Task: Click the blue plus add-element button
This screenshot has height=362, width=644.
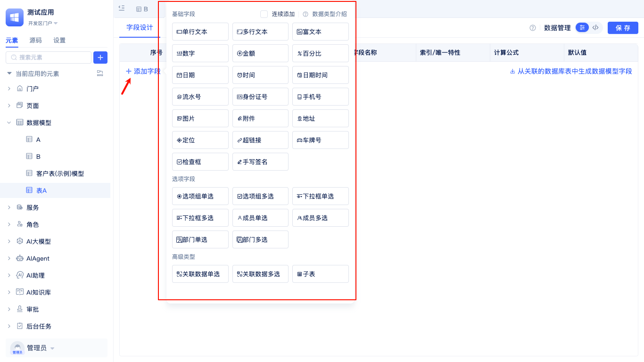Action: pyautogui.click(x=100, y=58)
